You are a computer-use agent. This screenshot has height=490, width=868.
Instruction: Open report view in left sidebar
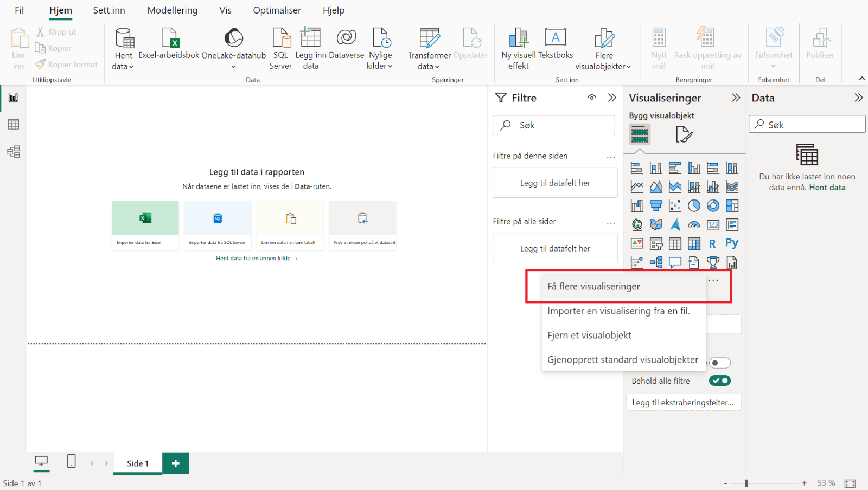[x=14, y=98]
